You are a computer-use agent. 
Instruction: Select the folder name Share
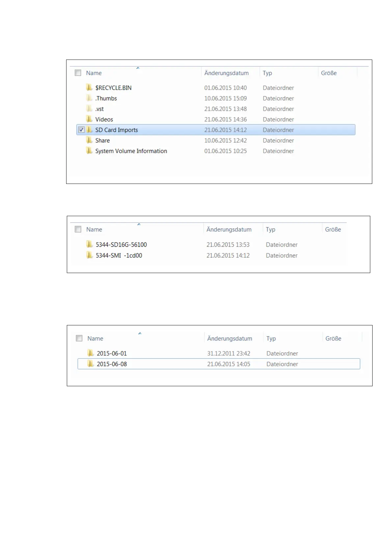click(102, 140)
